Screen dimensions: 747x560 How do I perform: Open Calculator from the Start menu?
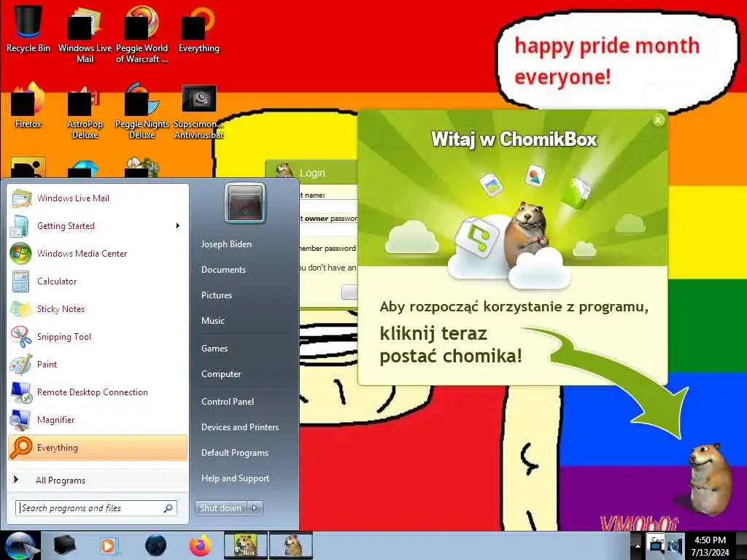point(98,281)
